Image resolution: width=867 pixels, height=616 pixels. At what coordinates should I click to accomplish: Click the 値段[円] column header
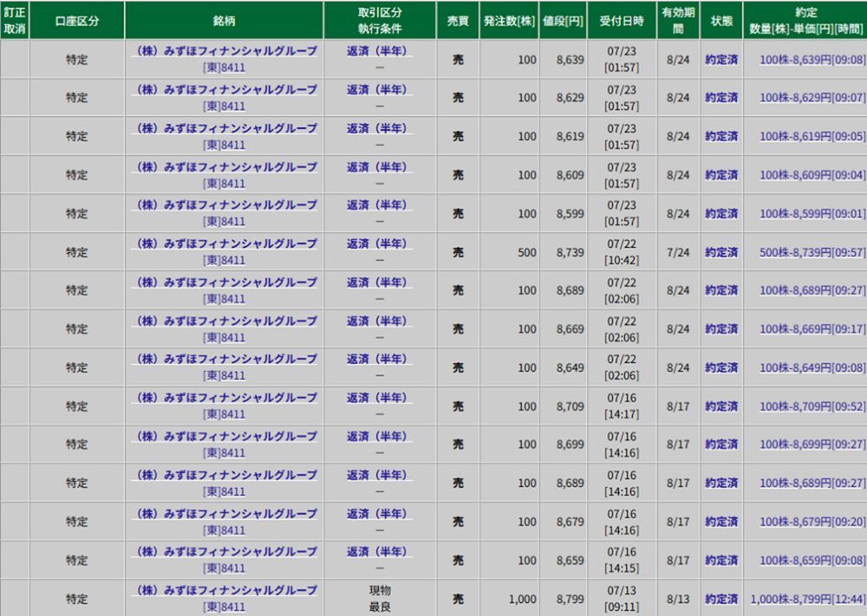[x=563, y=21]
